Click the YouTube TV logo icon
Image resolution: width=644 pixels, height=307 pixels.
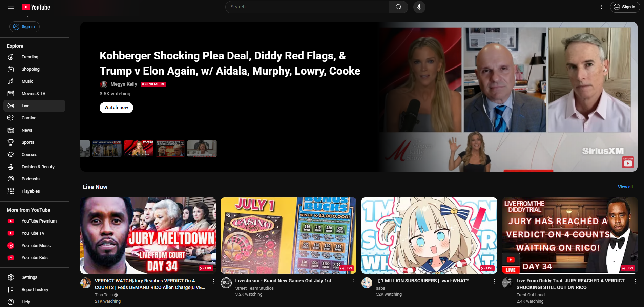[11, 233]
